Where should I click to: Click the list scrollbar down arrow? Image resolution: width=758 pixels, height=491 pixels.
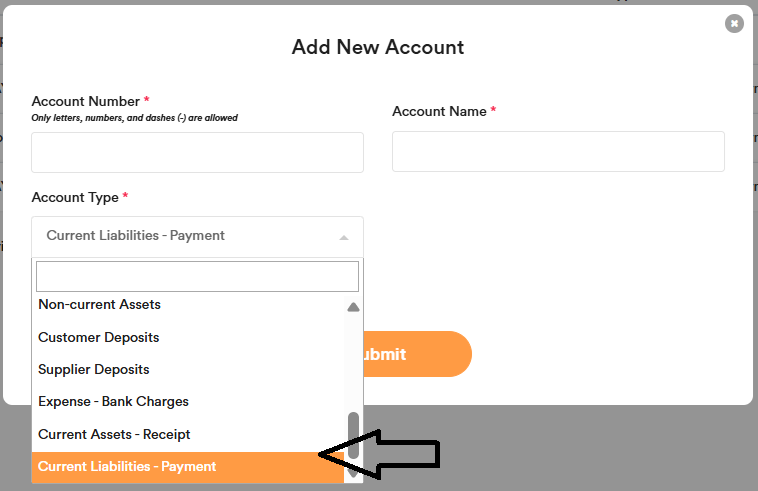353,474
